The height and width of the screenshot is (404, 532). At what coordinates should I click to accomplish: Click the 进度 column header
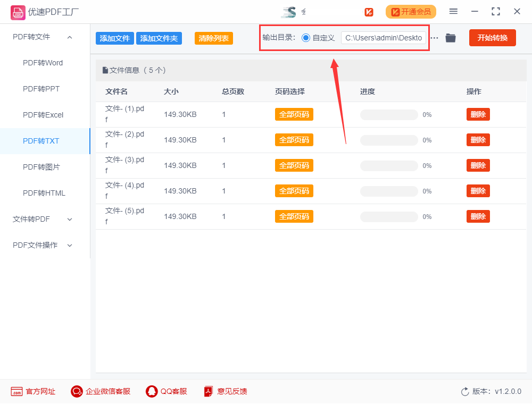[368, 91]
